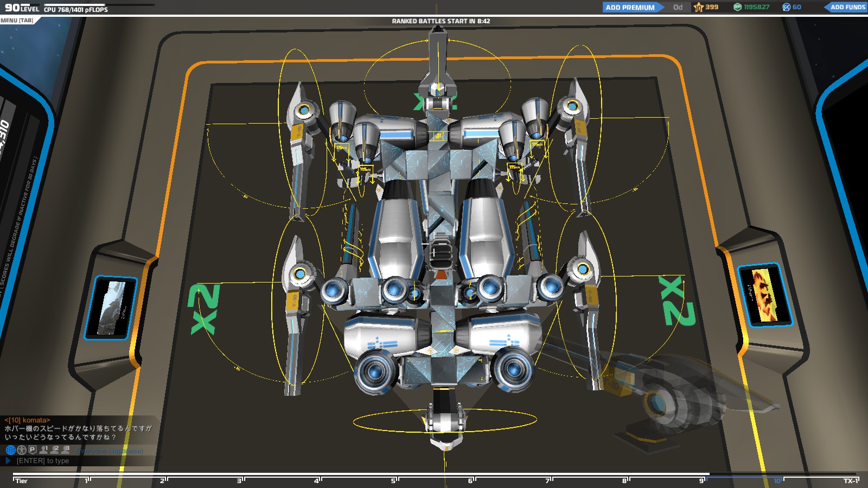Select custom chat channel 1 icon
The image size is (868, 488).
pos(44,450)
